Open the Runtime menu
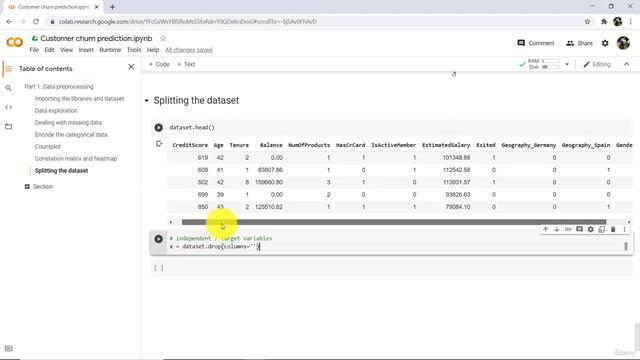The image size is (640, 360). pos(110,50)
